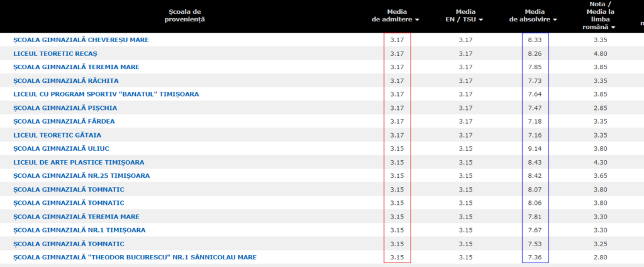Open Școala Gimnazială Chevereșu Mare link
Viewport: 644px width, 267px height.
tap(81, 40)
